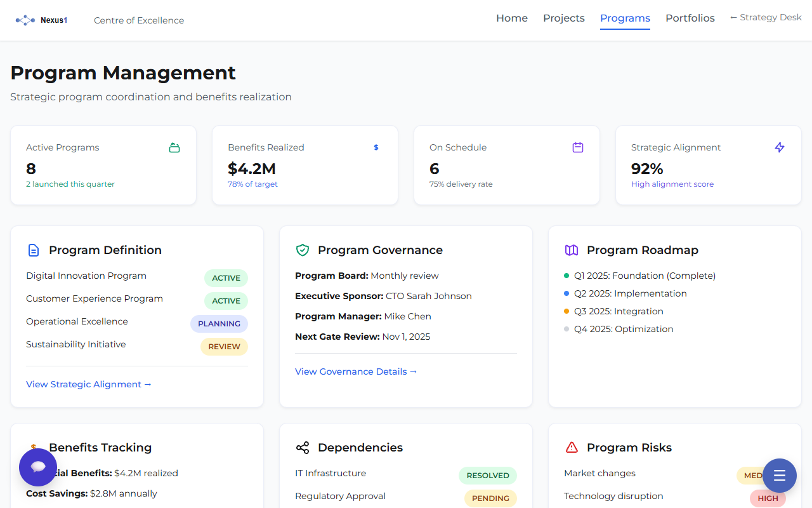This screenshot has height=508, width=812.
Task: Click the shield icon beside Program Governance
Action: click(x=303, y=250)
